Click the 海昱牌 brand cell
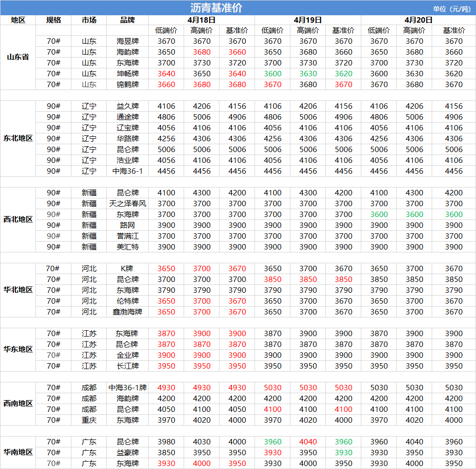 (127, 41)
